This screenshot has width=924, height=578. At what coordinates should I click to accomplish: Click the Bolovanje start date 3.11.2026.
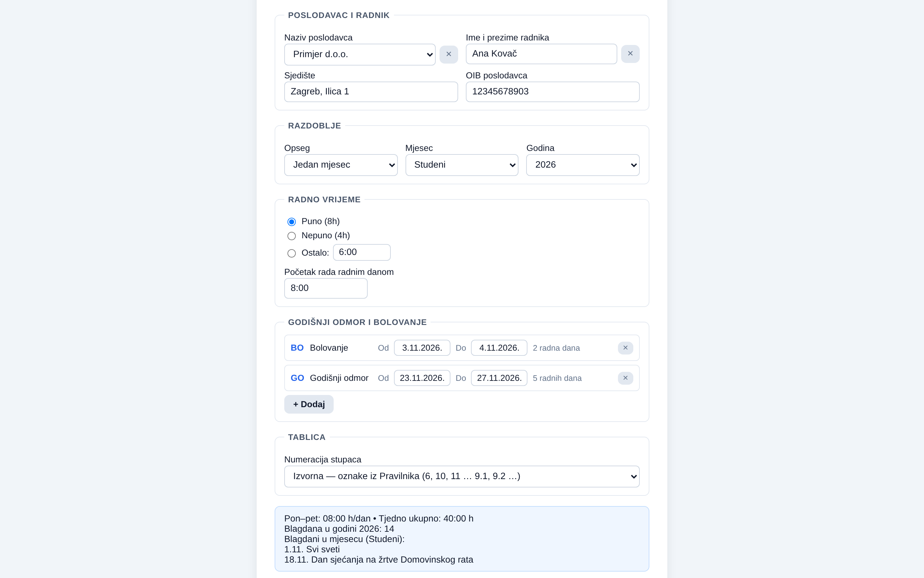coord(422,348)
